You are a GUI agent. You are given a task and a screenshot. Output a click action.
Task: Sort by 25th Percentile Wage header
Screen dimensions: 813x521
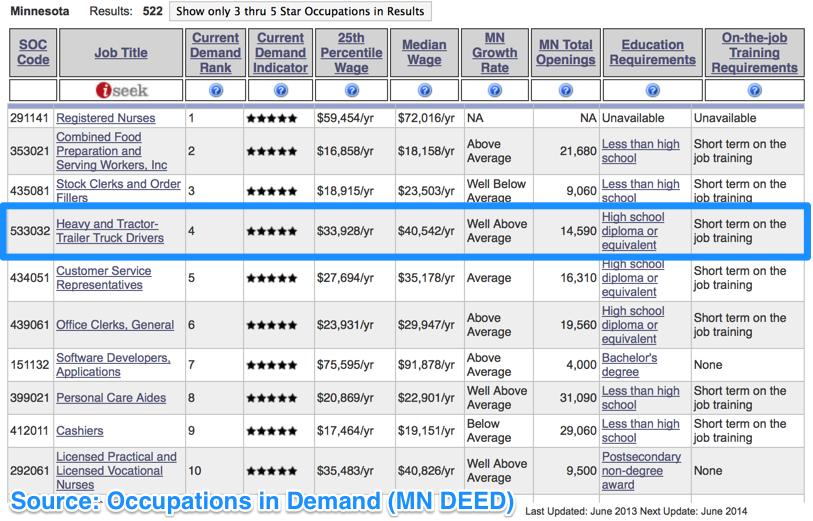352,52
